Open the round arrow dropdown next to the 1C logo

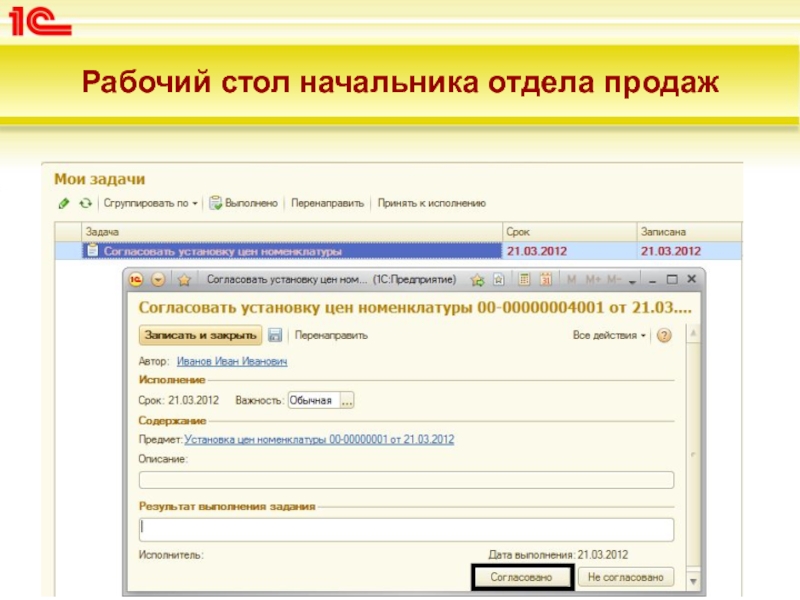[x=158, y=280]
